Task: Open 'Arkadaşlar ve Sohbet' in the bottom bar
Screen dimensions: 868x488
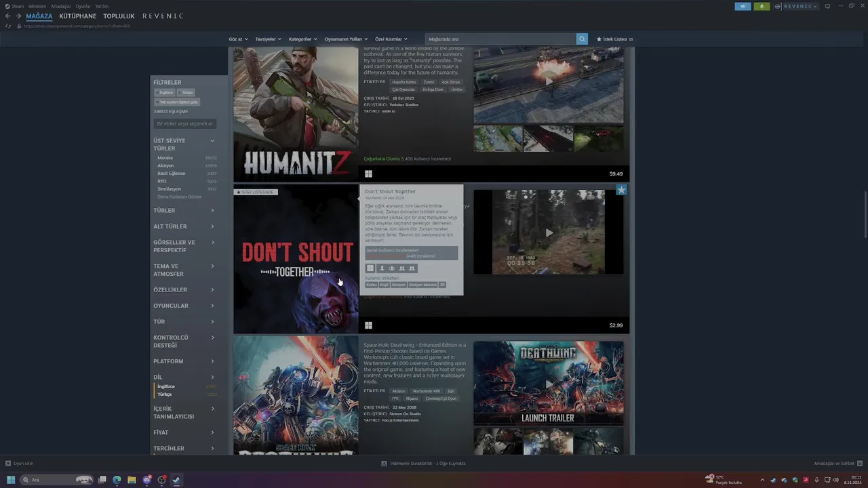Action: pos(834,464)
